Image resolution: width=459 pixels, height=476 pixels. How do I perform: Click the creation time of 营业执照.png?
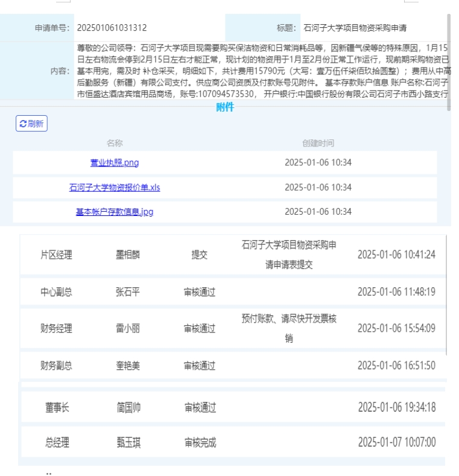coord(318,163)
